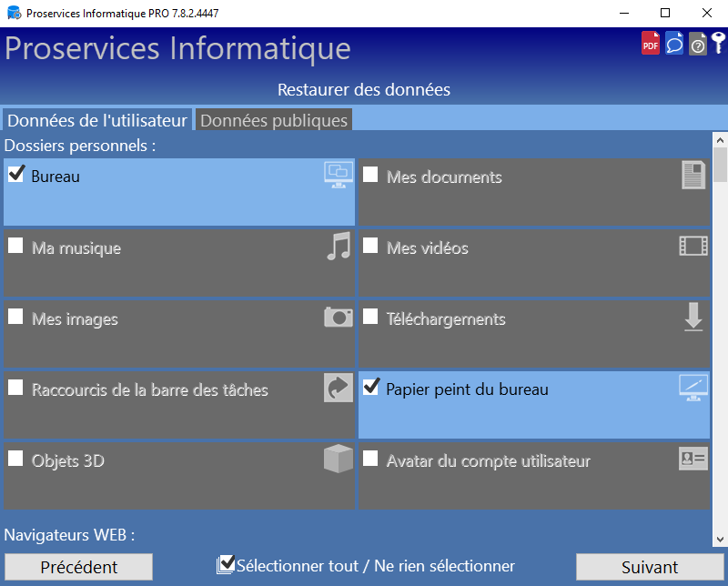Click the Restaurer des données title
This screenshot has width=728, height=586.
coord(364,89)
